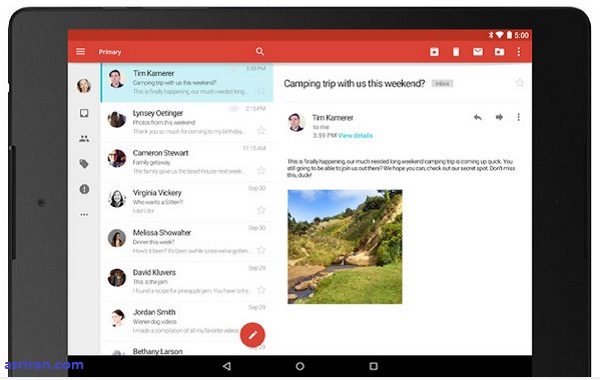Open View details link
This screenshot has width=600, height=380.
tap(355, 135)
